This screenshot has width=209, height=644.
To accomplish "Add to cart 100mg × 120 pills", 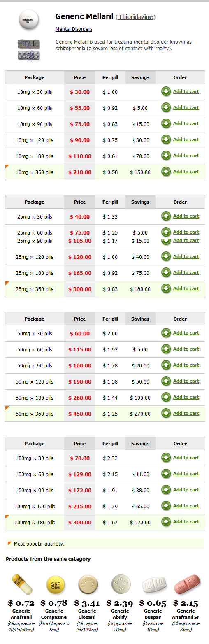I will 186,506.
